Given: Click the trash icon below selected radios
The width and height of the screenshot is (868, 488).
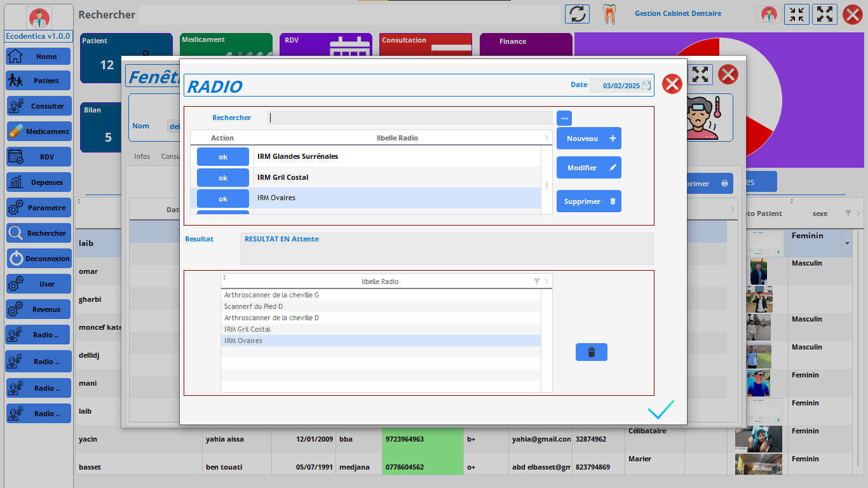Looking at the screenshot, I should (591, 352).
